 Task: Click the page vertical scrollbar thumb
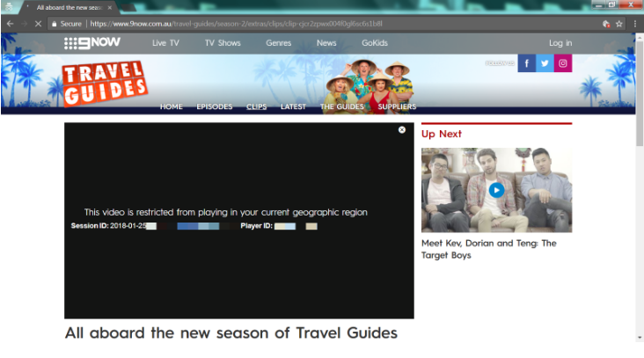(640, 92)
